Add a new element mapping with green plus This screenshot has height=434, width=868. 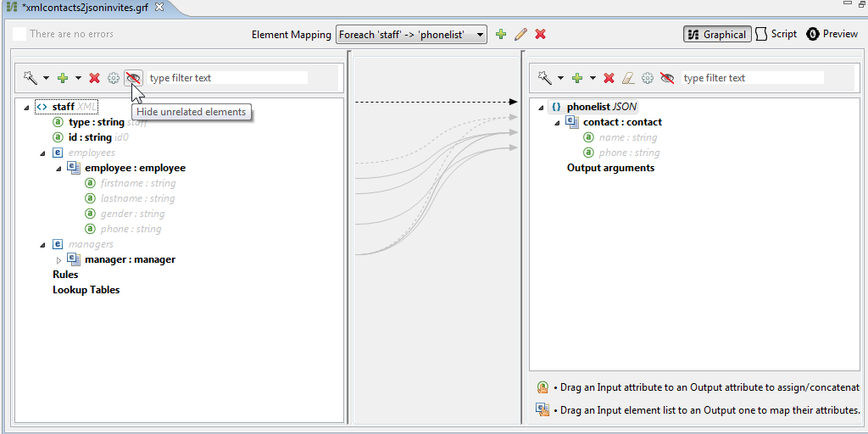point(501,35)
